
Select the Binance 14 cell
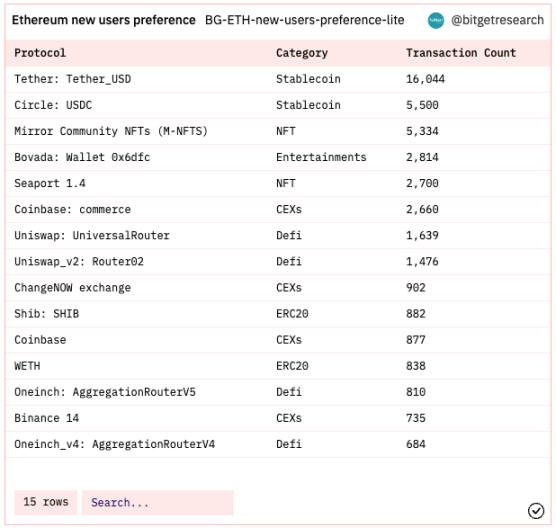tap(47, 418)
